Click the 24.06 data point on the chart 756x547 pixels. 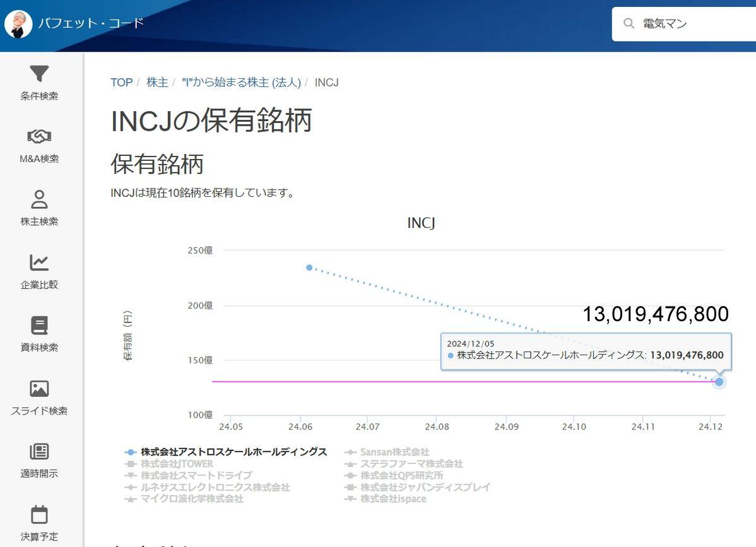tap(309, 268)
